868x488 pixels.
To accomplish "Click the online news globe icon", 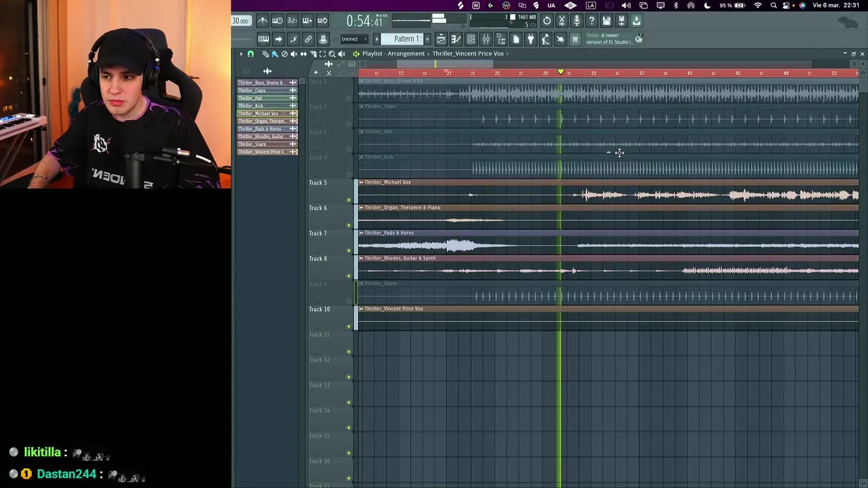I will coord(639,39).
